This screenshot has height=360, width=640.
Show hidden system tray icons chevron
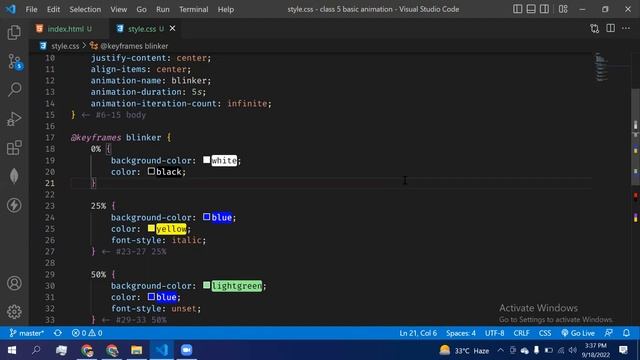(500, 350)
